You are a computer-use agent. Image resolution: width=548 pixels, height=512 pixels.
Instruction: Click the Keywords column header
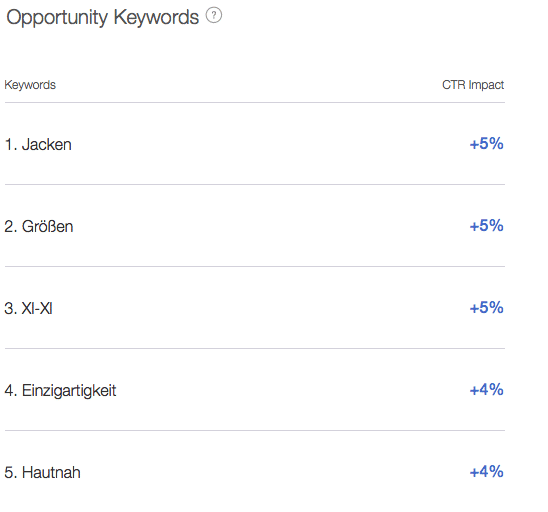point(30,85)
